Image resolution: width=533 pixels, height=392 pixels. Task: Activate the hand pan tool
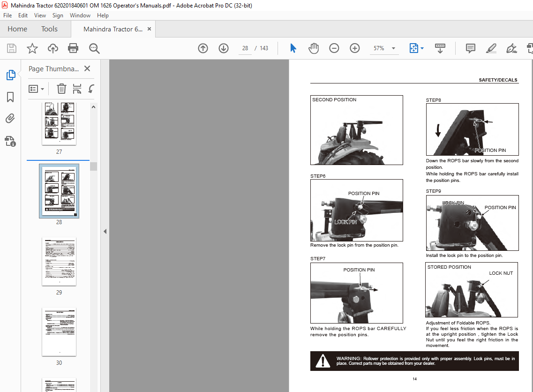click(x=314, y=48)
